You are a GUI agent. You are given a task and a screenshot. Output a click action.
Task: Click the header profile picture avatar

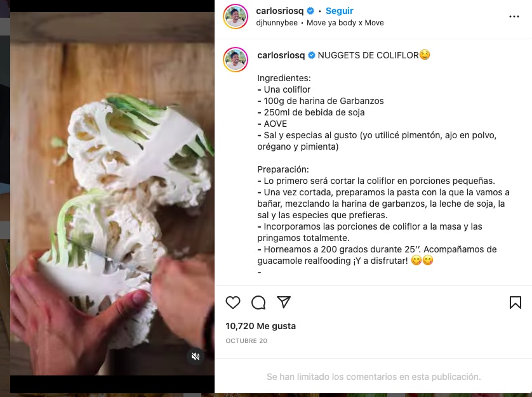(x=235, y=16)
